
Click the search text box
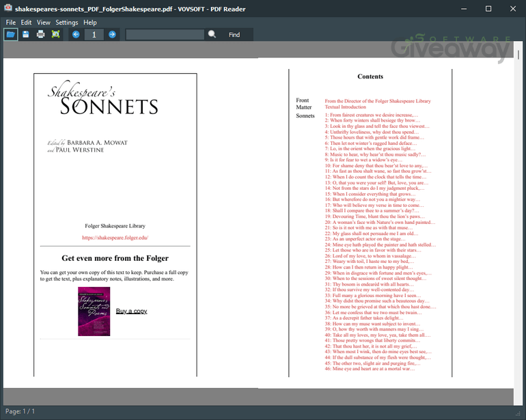click(165, 35)
